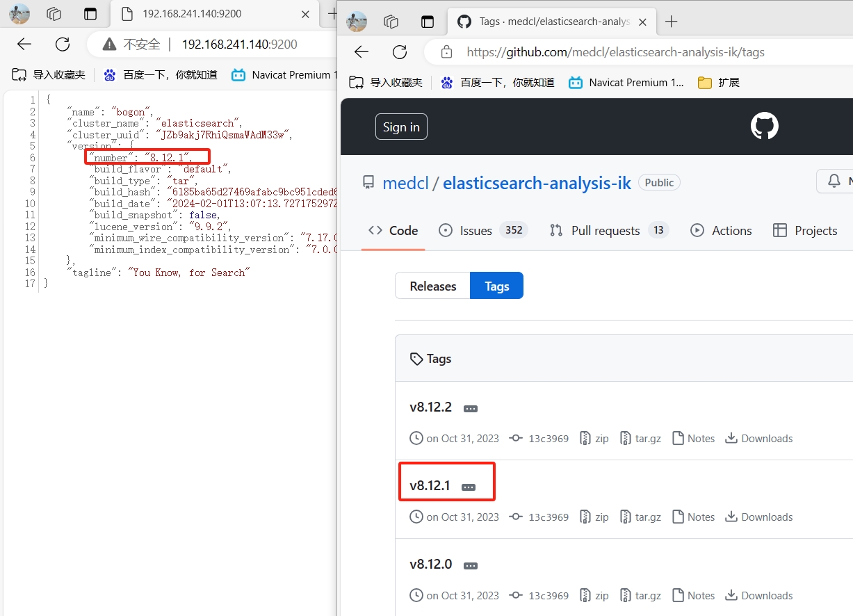Refresh the 192.168.241.140:9200 page
Viewport: 853px width, 616px height.
(x=63, y=44)
